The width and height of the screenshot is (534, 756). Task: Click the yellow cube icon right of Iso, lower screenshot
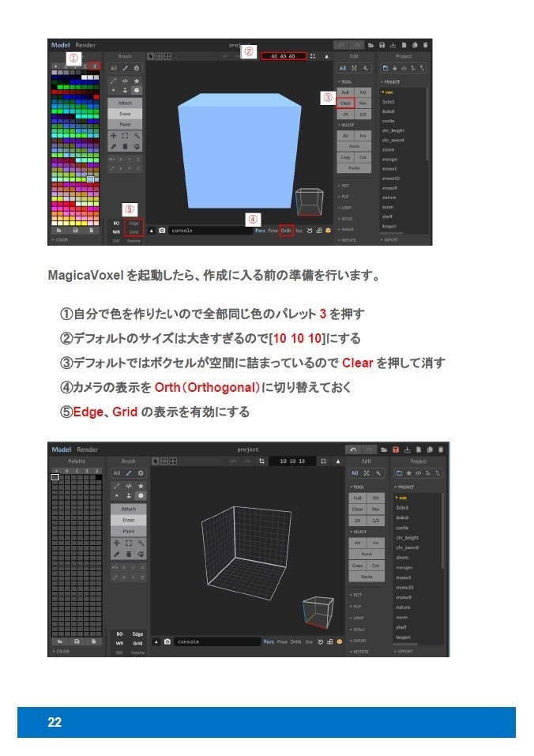tap(340, 641)
